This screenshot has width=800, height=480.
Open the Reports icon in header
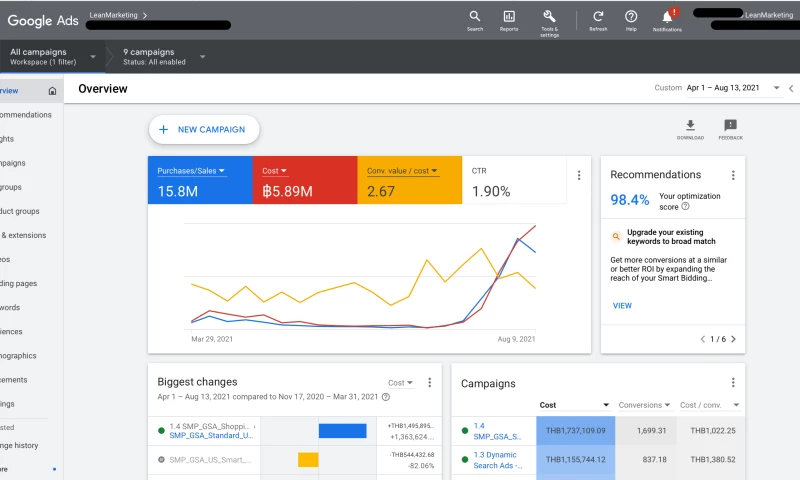click(x=509, y=16)
